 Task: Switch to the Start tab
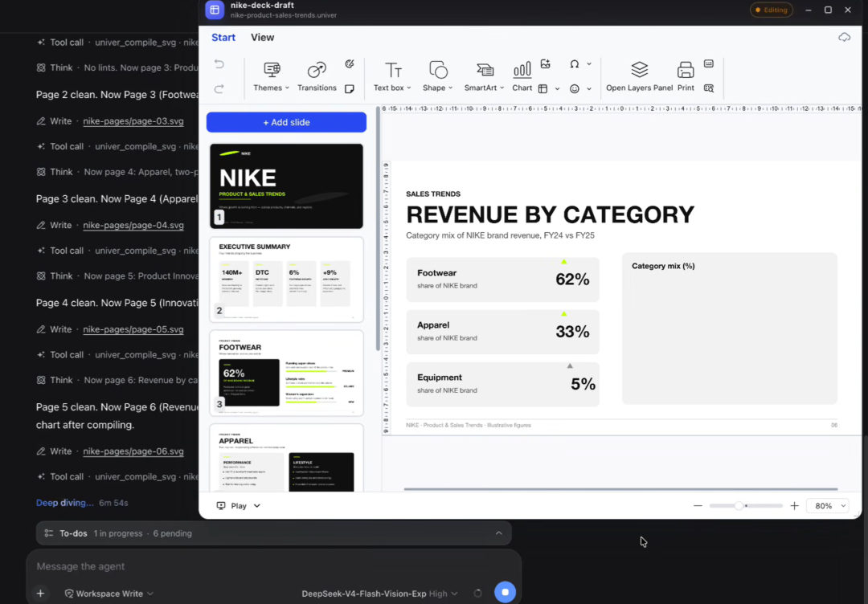(223, 37)
